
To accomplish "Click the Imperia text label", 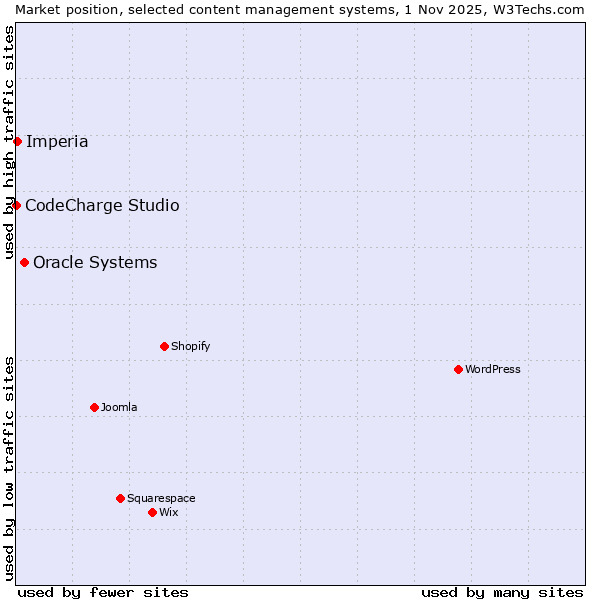I will (x=57, y=141).
